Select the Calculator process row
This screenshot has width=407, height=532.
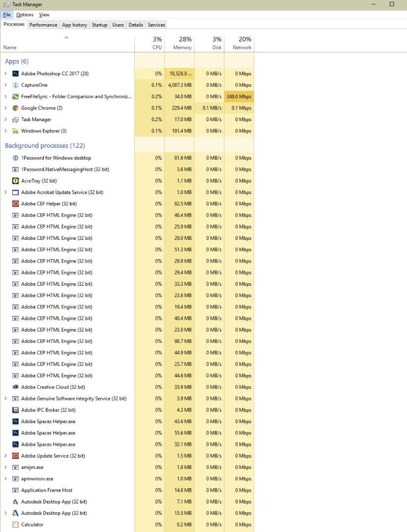127,525
